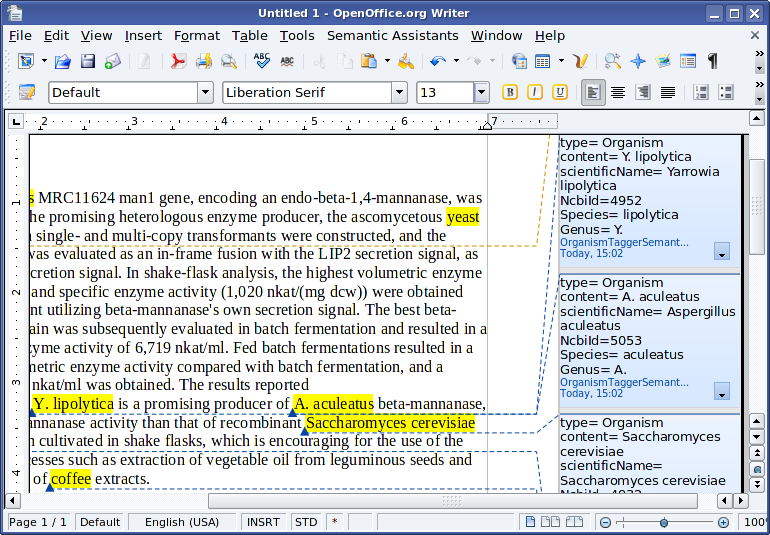Expand the Font Size dropdown
Viewport: 770px width, 535px height.
[x=482, y=93]
